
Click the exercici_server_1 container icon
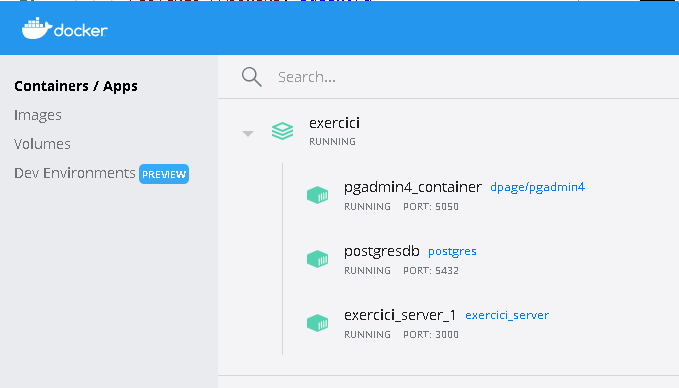click(x=317, y=323)
